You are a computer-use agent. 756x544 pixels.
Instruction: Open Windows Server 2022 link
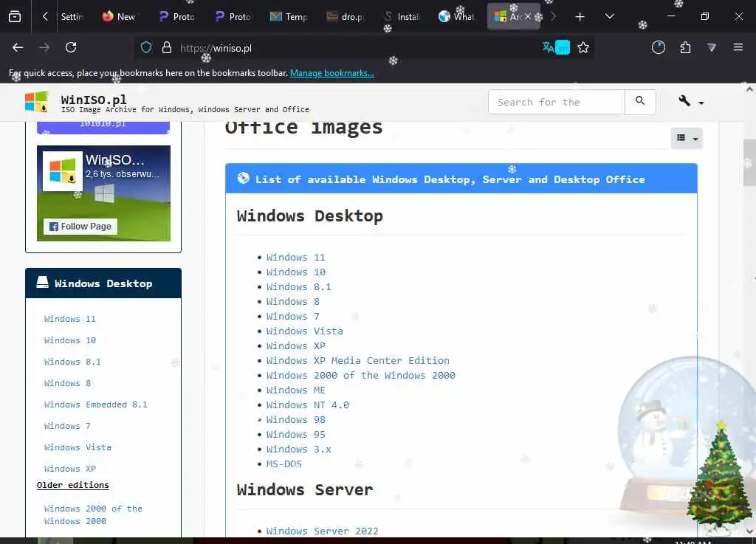click(322, 531)
